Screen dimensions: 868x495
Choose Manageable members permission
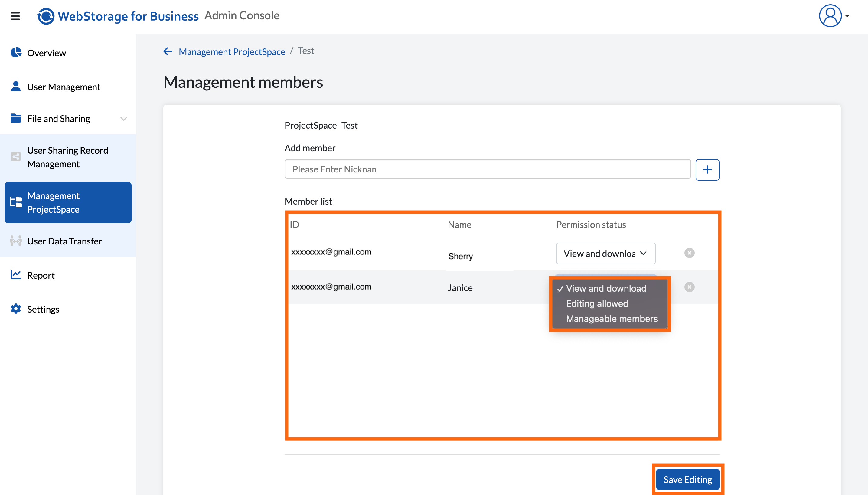612,319
